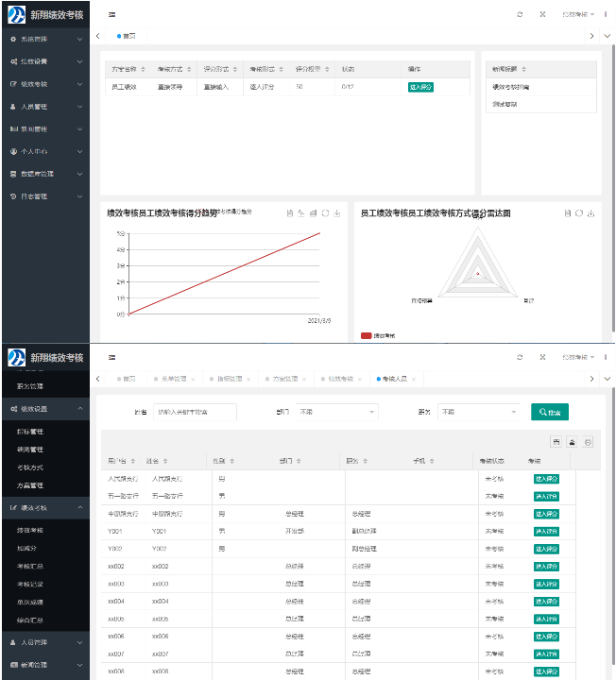Click 进入评分 for user Y001
Image resolution: width=616 pixels, height=680 pixels.
point(546,531)
